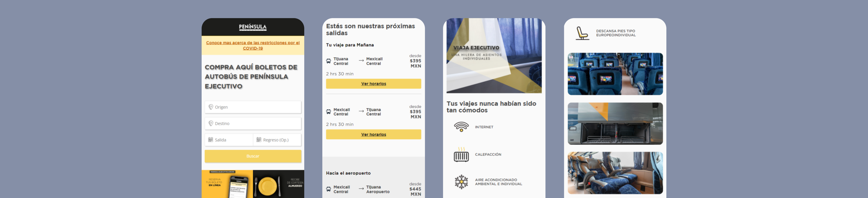Viewport: 868px width, 198px height.
Task: Click bus icon beside Tijuana Central to Mexicali
Action: coord(328,61)
